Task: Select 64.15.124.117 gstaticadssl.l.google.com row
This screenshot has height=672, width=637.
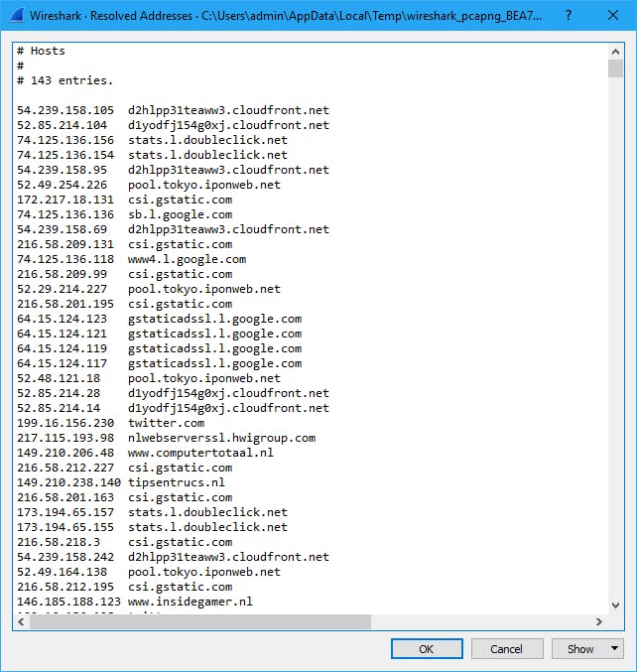Action: coord(160,363)
